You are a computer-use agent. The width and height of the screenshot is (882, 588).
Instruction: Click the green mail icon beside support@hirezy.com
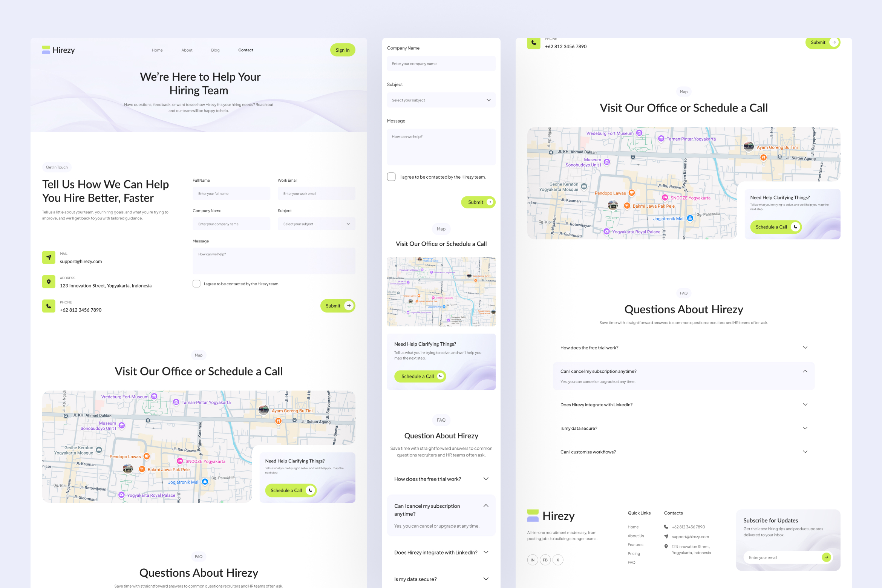pos(49,257)
